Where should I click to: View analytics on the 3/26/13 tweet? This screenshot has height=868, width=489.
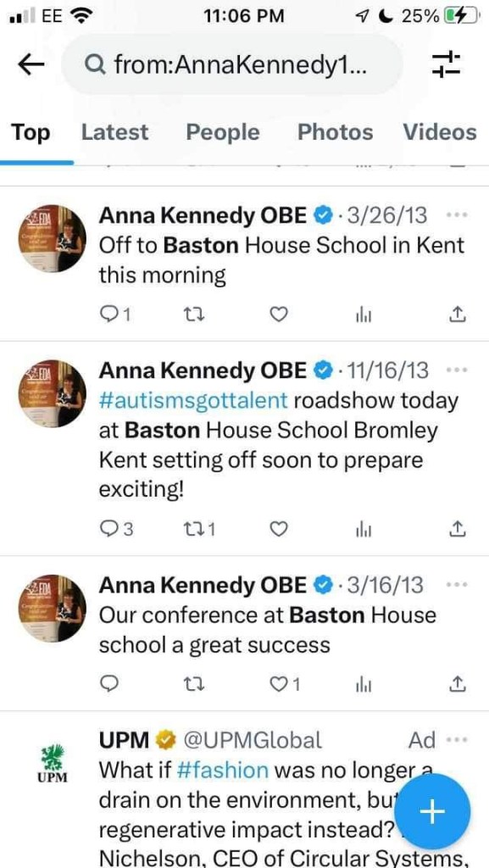pos(364,314)
